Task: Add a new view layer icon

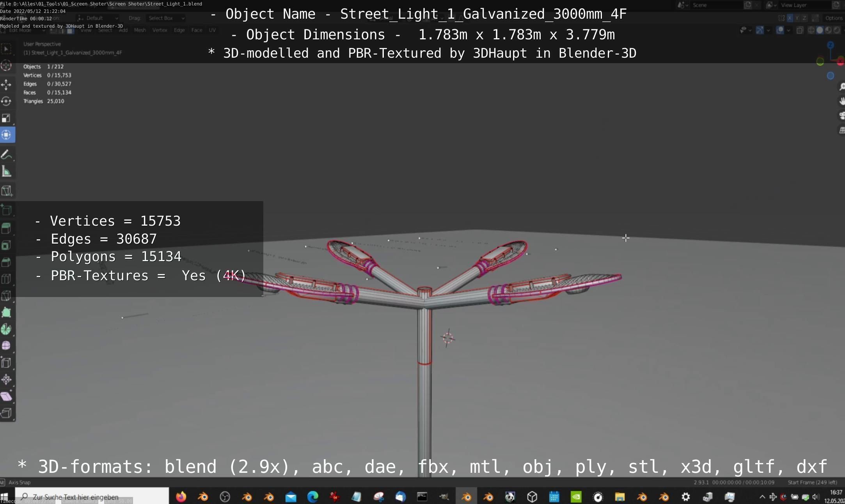Action: pyautogui.click(x=836, y=5)
